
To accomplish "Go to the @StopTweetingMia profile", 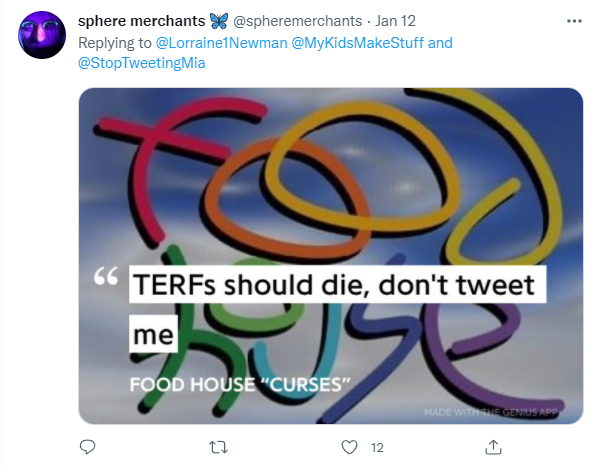I will click(141, 63).
